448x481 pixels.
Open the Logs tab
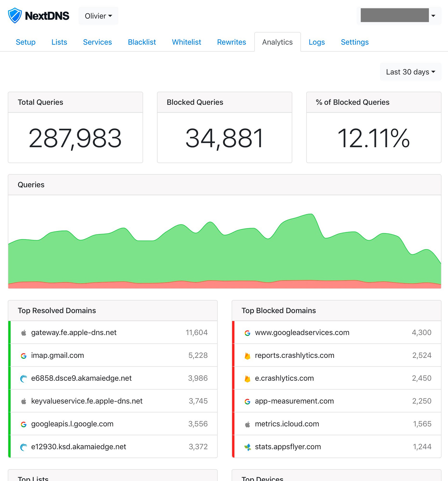click(317, 42)
